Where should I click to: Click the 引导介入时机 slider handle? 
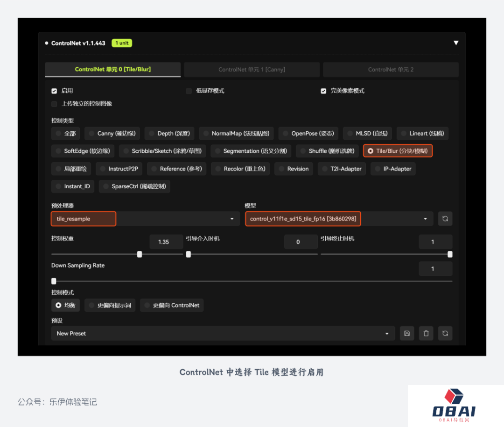coord(189,255)
